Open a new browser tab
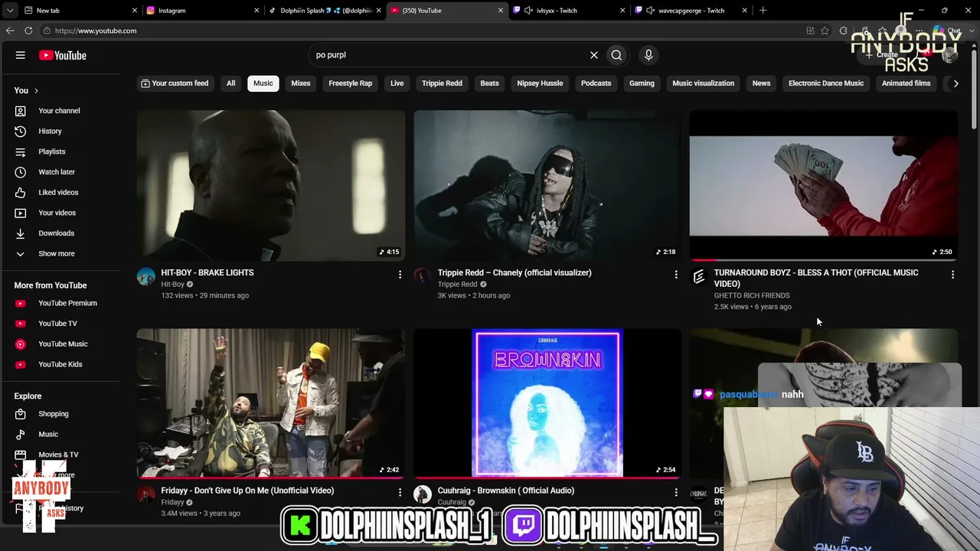This screenshot has width=980, height=551. (x=763, y=11)
